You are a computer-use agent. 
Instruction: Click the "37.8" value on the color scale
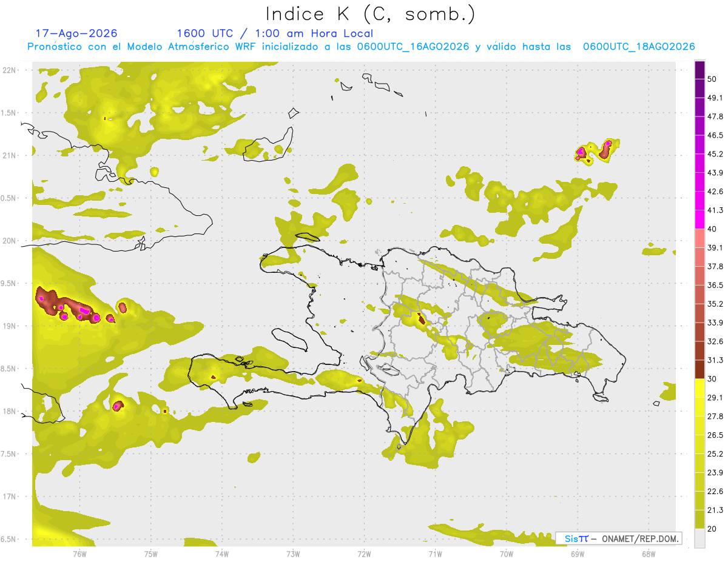[x=716, y=266]
